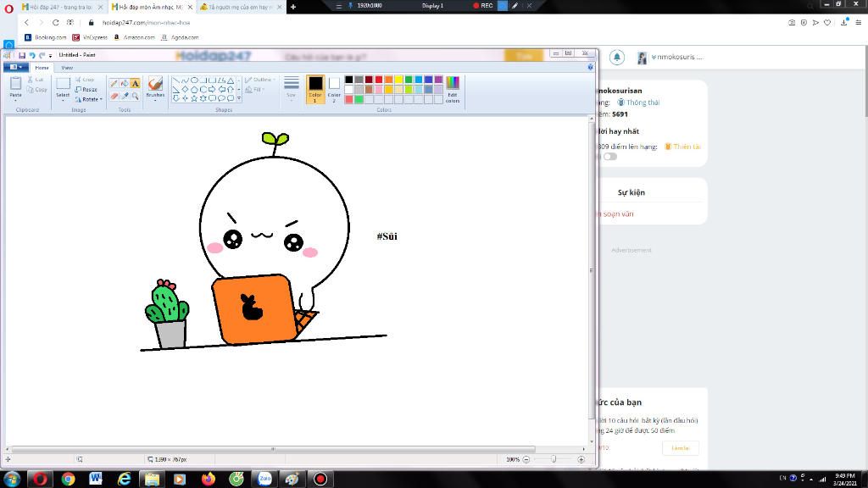Select the Text tool (A icon)
Image resolution: width=868 pixels, height=488 pixels.
click(135, 84)
